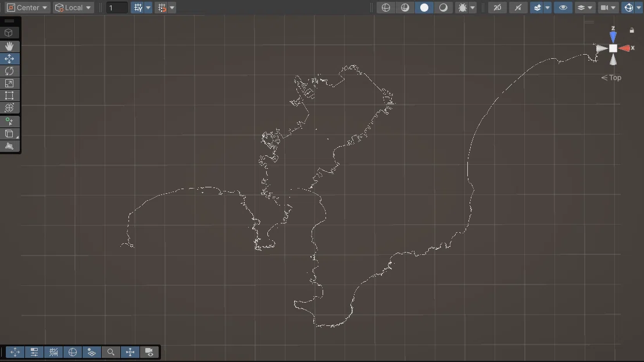Image resolution: width=644 pixels, height=362 pixels.
Task: Toggle the Tools overlay (arrows icon) in bottom bar
Action: pyautogui.click(x=15, y=352)
